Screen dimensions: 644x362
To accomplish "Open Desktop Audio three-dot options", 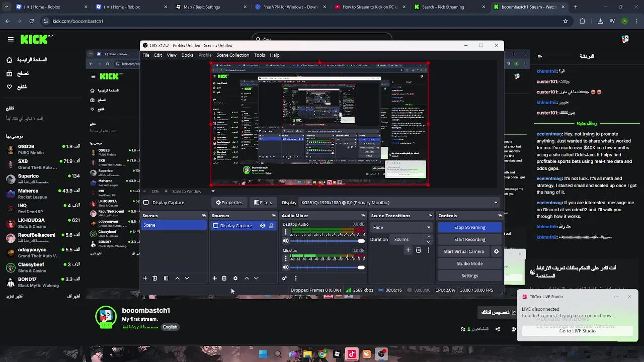I will (x=286, y=232).
